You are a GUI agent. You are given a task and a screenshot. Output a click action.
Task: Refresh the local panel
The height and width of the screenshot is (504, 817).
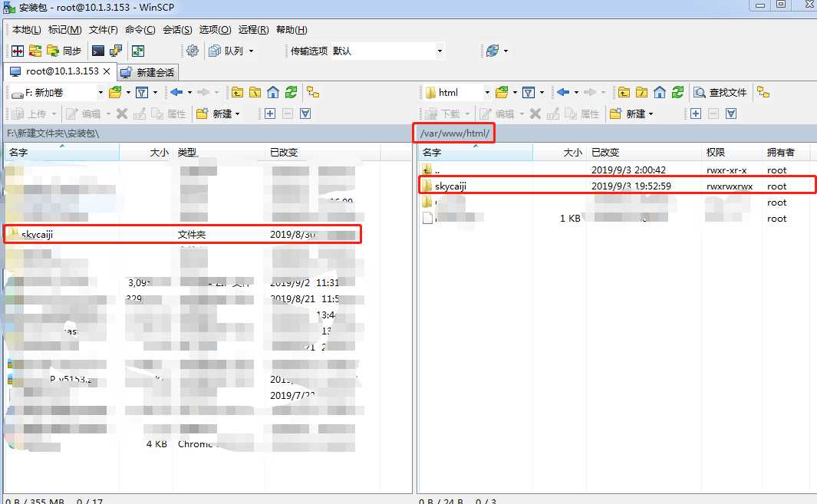coord(291,92)
